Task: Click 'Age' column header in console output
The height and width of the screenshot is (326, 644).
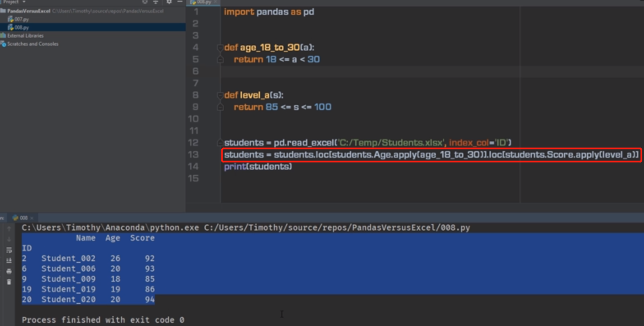Action: tap(113, 238)
